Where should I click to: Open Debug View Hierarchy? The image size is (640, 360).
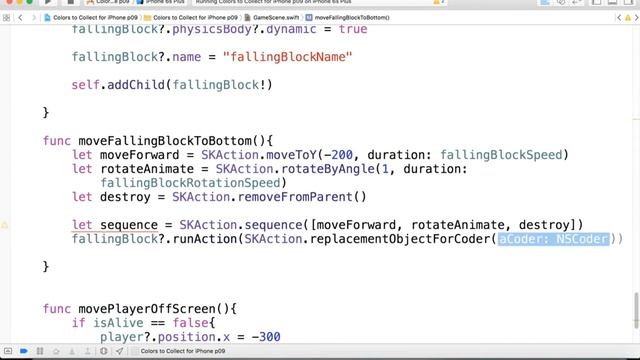point(103,351)
